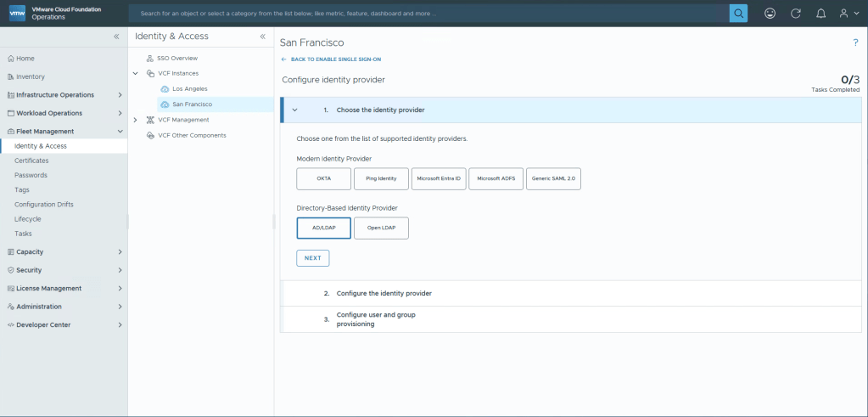This screenshot has width=868, height=417.
Task: Click the refresh icon in header
Action: tap(795, 14)
